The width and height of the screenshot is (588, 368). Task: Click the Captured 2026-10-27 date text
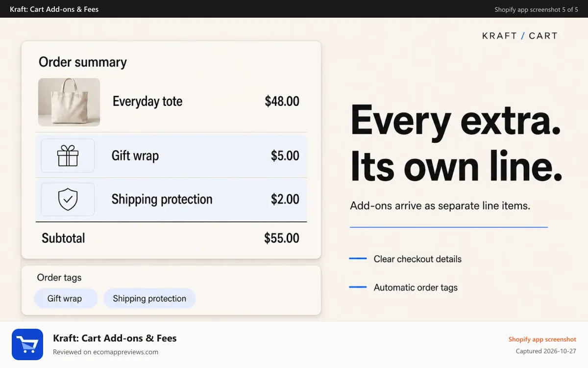[546, 351]
